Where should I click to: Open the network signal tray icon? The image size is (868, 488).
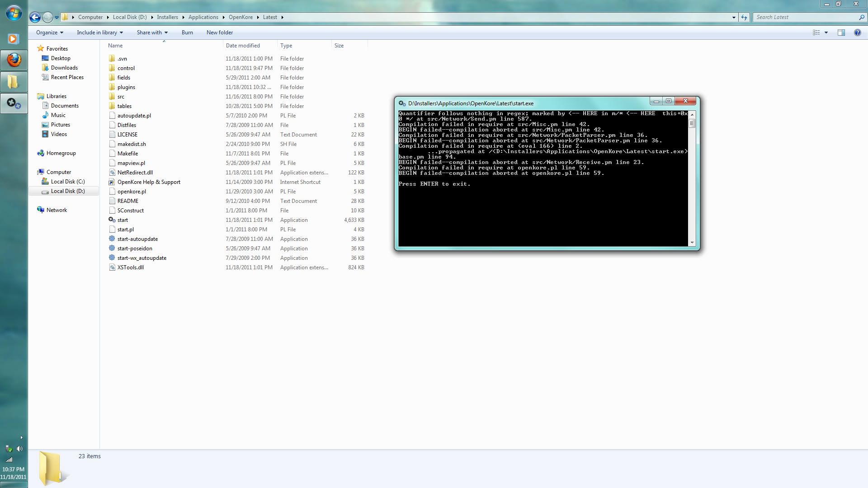[9, 460]
